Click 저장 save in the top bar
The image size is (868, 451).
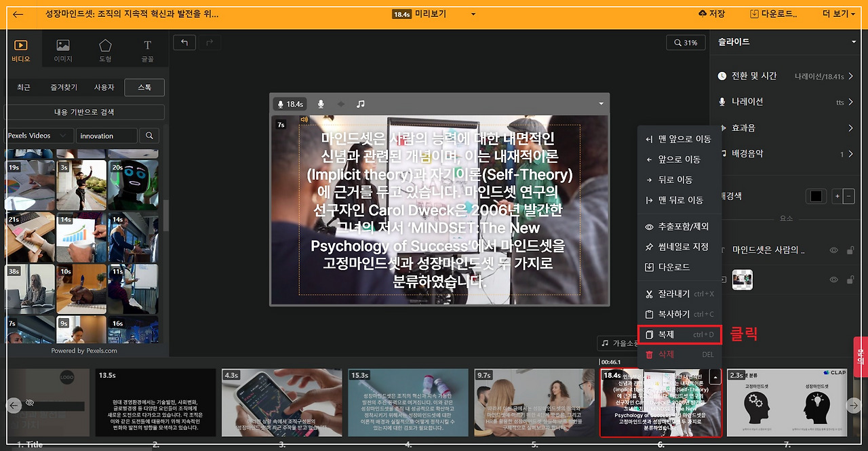(x=711, y=14)
